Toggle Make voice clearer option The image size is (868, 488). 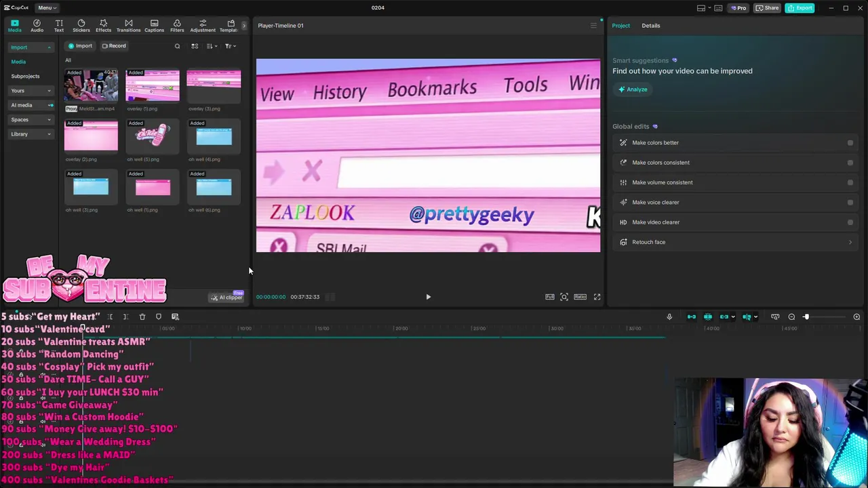click(850, 203)
